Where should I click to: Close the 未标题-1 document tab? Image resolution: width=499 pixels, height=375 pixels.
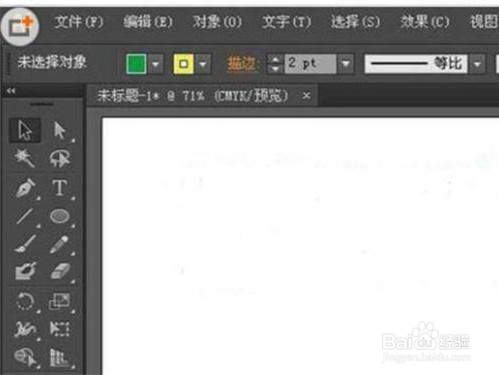[x=306, y=96]
